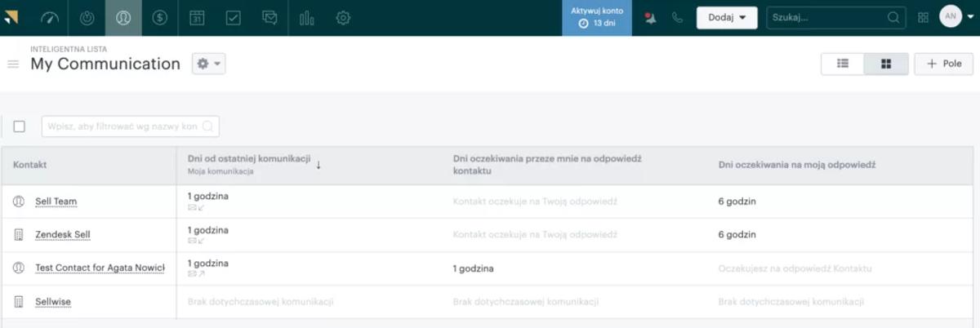This screenshot has width=980, height=328.
Task: Click the Pole add field button
Action: [943, 64]
